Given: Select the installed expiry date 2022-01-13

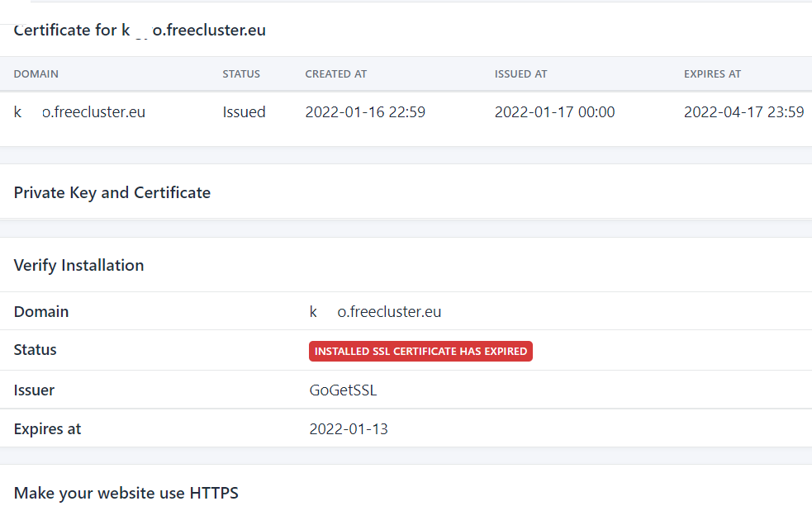Looking at the screenshot, I should (x=349, y=429).
